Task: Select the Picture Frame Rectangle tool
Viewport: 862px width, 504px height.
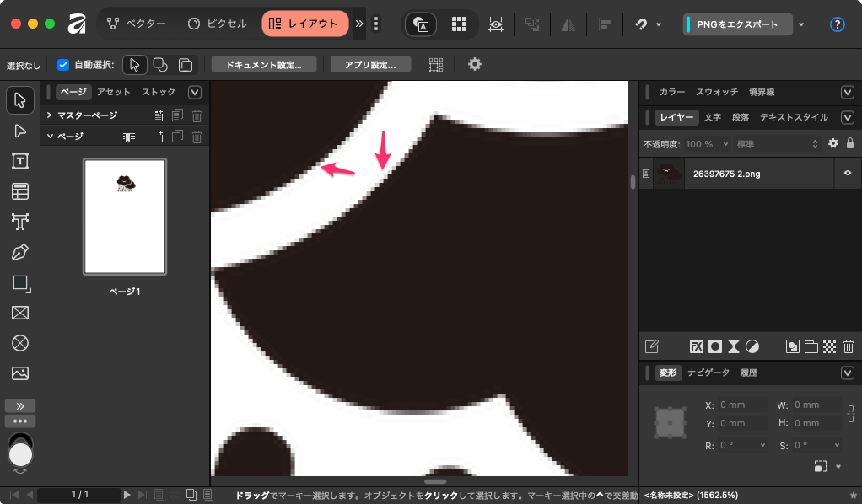Action: [20, 313]
